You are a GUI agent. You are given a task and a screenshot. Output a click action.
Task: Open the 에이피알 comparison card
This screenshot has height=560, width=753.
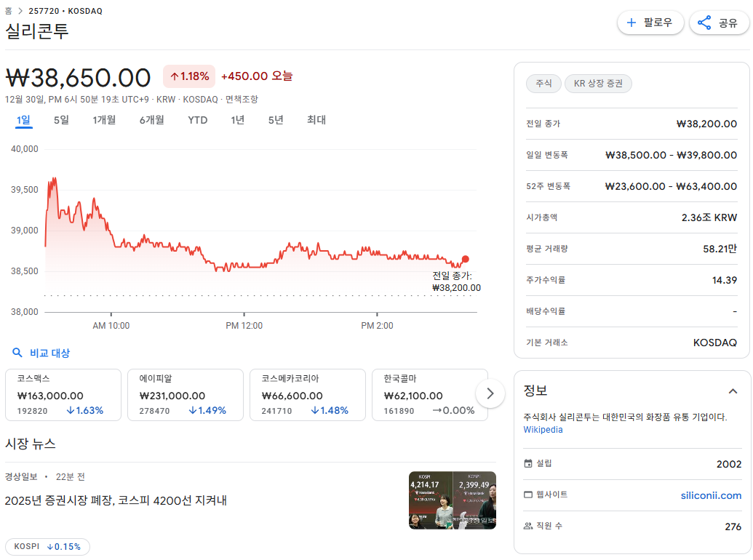point(186,395)
